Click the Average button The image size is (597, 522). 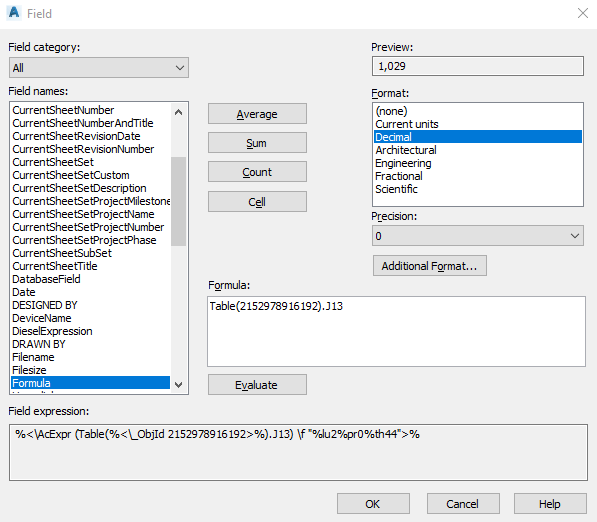[257, 114]
